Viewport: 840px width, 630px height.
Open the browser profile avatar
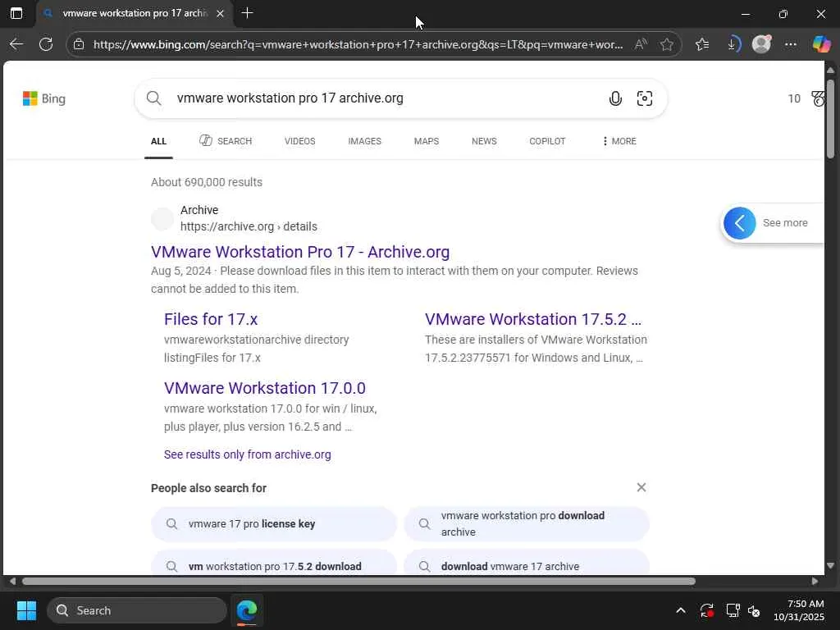click(761, 44)
